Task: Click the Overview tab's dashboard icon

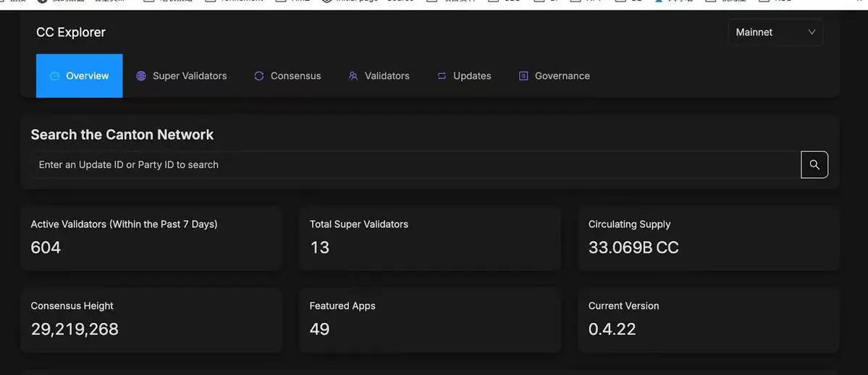Action: pyautogui.click(x=54, y=76)
